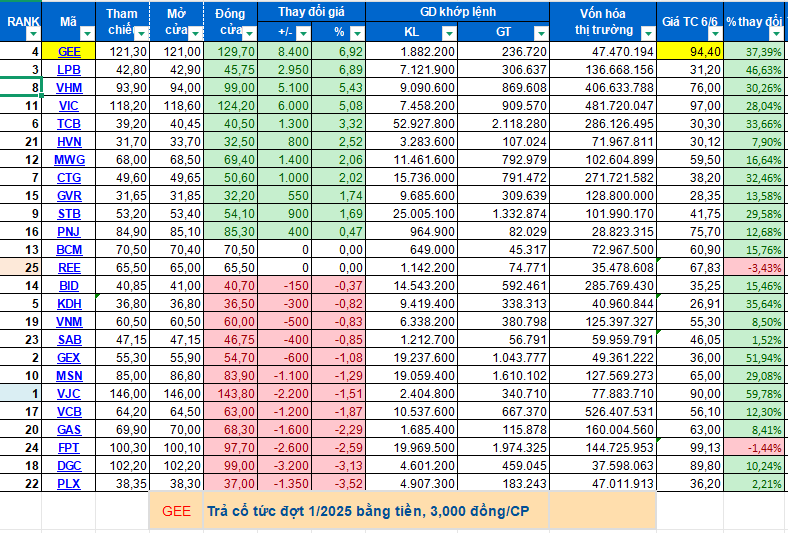Select the FPT change cell -1,44%

755,448
